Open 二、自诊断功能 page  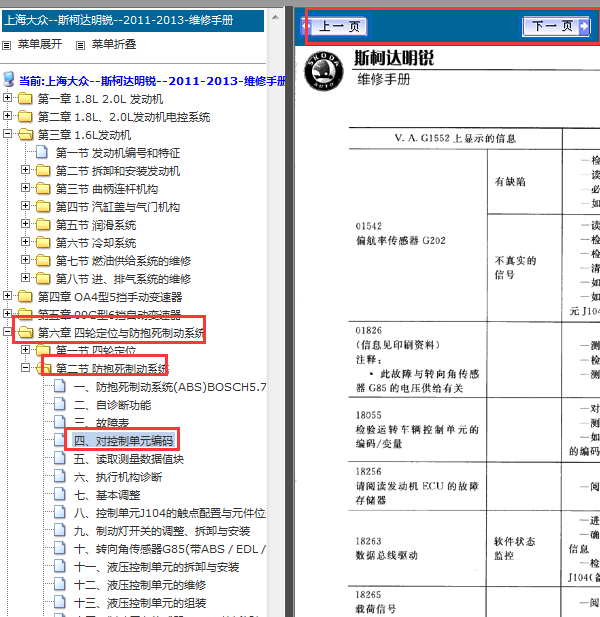(113, 405)
